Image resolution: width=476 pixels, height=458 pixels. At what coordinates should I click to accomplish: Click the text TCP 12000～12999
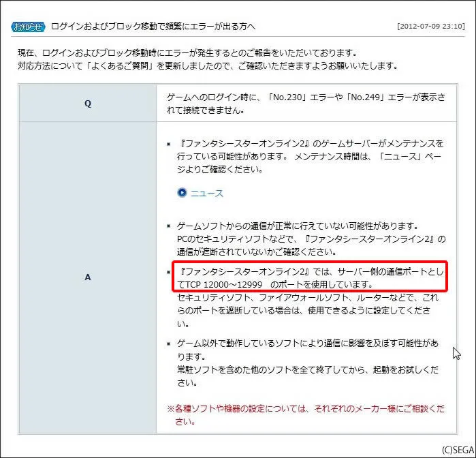tap(223, 285)
